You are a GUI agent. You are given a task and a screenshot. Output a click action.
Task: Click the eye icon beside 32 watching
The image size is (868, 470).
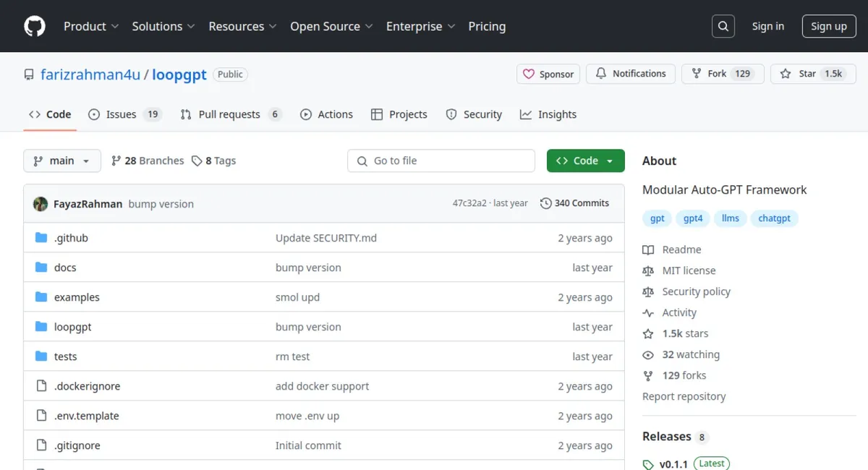point(648,354)
